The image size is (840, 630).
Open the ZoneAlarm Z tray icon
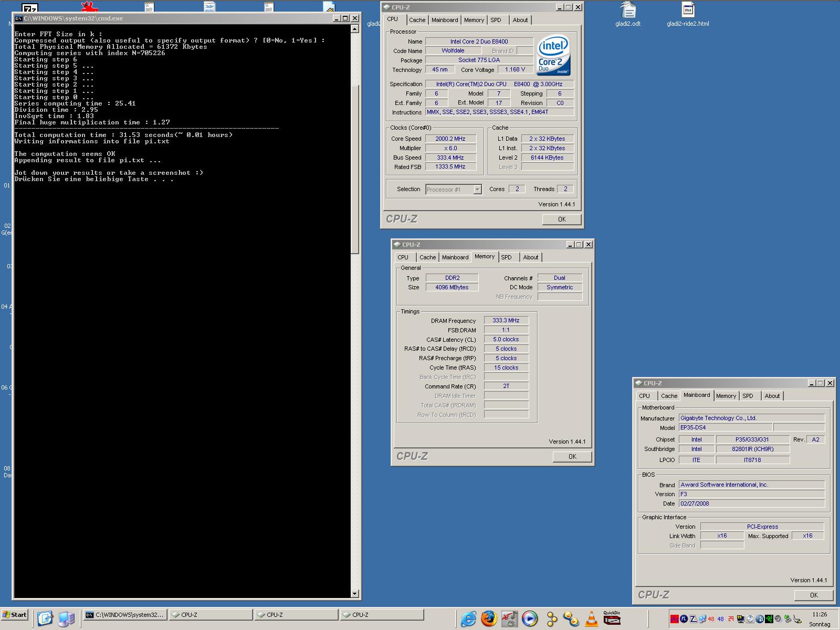[694, 619]
